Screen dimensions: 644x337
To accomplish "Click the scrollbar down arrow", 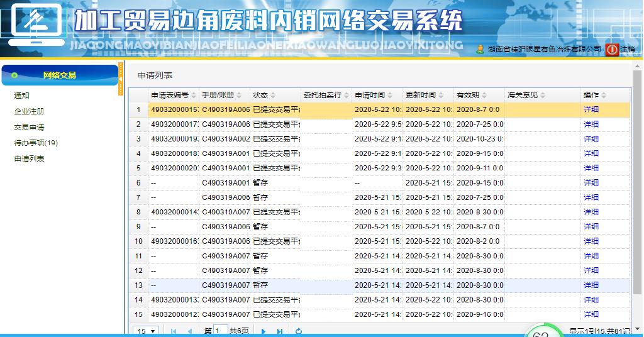I will (638, 329).
